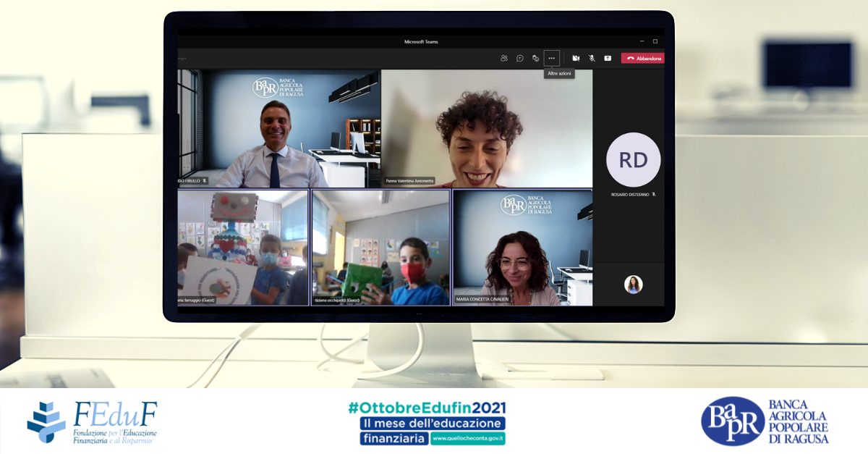Image resolution: width=868 pixels, height=454 pixels.
Task: Select Penna Valentina Antonietta's video tile
Action: [487, 129]
